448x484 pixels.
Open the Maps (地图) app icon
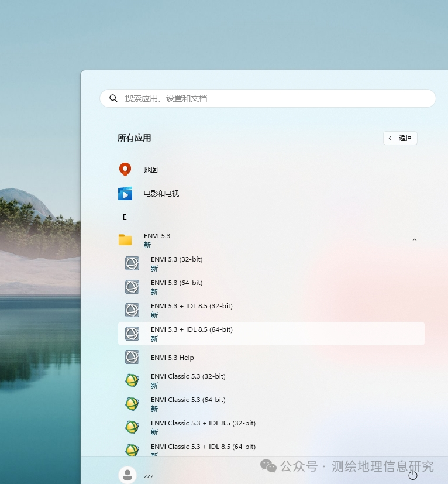tap(125, 170)
